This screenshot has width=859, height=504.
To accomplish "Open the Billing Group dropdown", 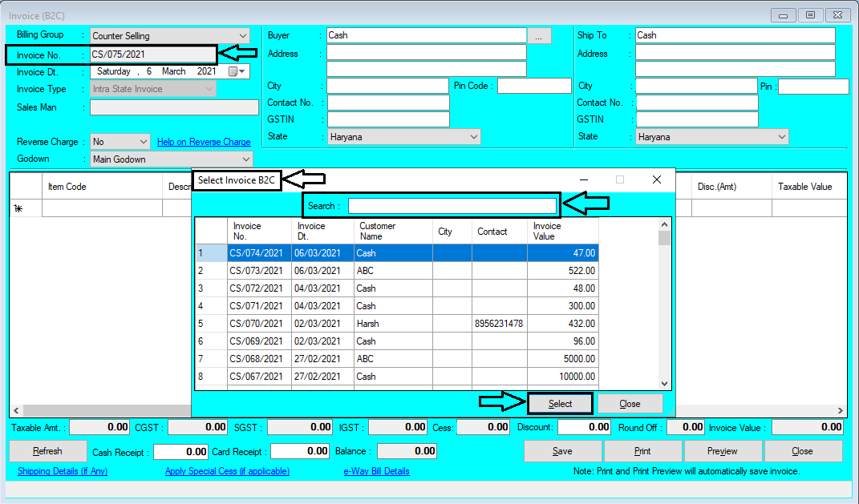I will coord(241,35).
